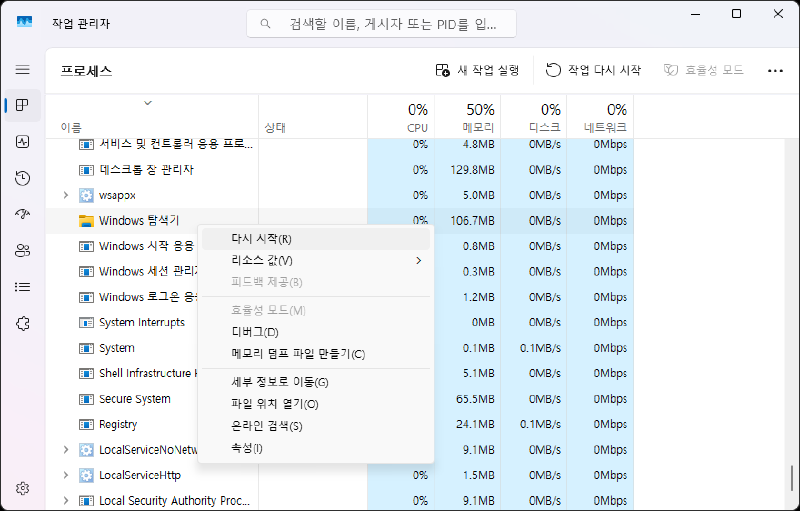Select the 데스크톱 창 관리자 process name
The height and width of the screenshot is (511, 800).
[146, 170]
